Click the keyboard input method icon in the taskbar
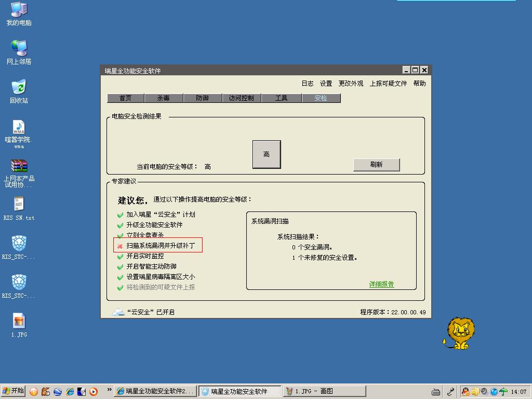This screenshot has height=399, width=532. tap(436, 392)
